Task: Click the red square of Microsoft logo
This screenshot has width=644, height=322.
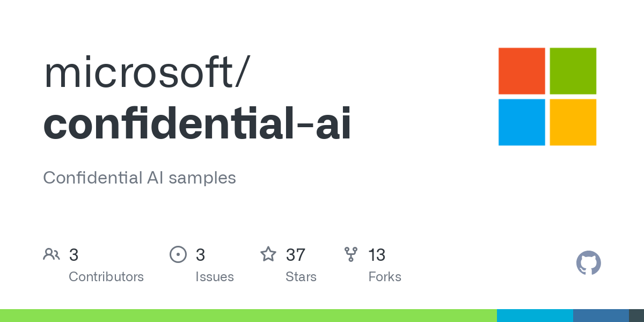Action: tap(522, 71)
